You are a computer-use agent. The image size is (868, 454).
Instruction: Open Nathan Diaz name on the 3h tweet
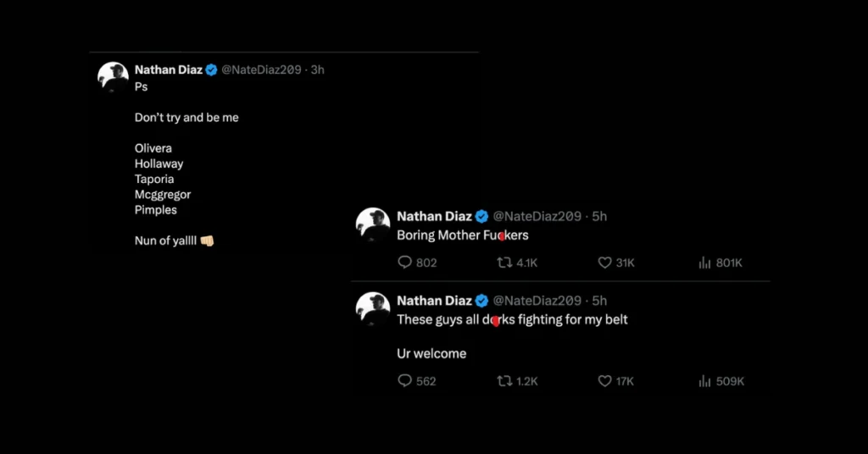tap(168, 70)
